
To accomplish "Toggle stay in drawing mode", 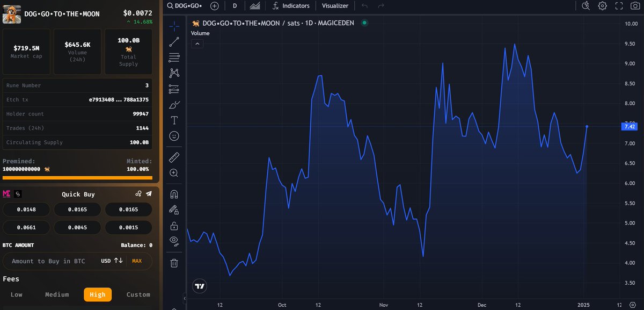I will (x=174, y=210).
